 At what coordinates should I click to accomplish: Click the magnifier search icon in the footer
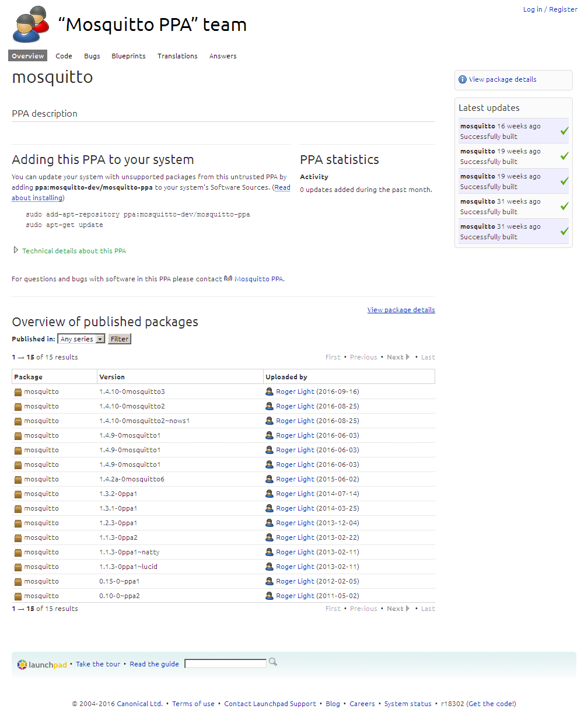point(272,662)
